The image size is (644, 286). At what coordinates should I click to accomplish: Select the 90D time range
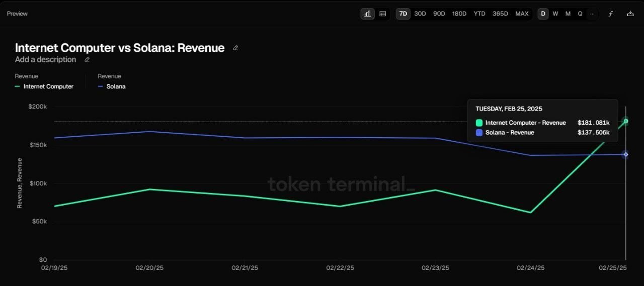pyautogui.click(x=439, y=14)
